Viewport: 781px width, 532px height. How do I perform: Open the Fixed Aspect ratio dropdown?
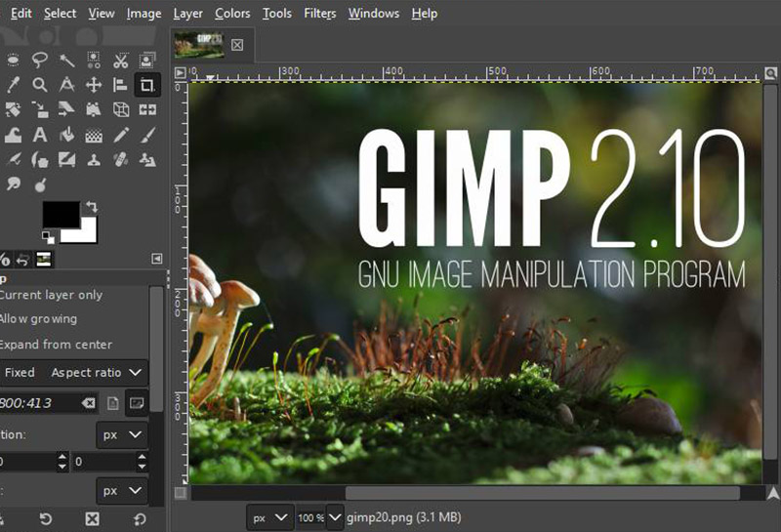click(x=72, y=373)
